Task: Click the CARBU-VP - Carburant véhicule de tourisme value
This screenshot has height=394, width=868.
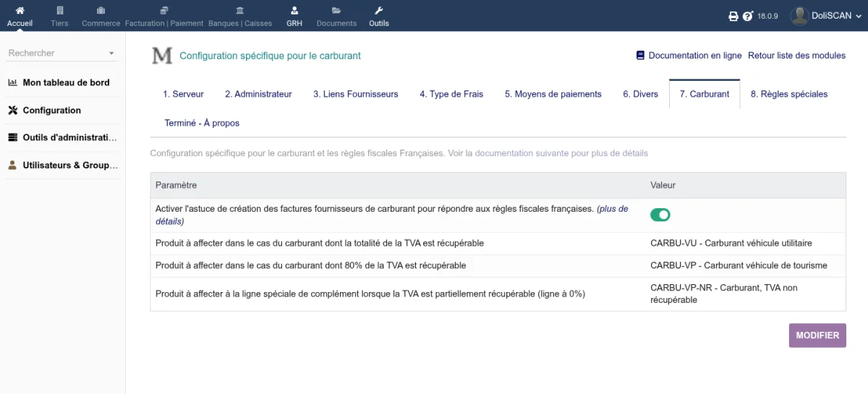Action: tap(739, 265)
